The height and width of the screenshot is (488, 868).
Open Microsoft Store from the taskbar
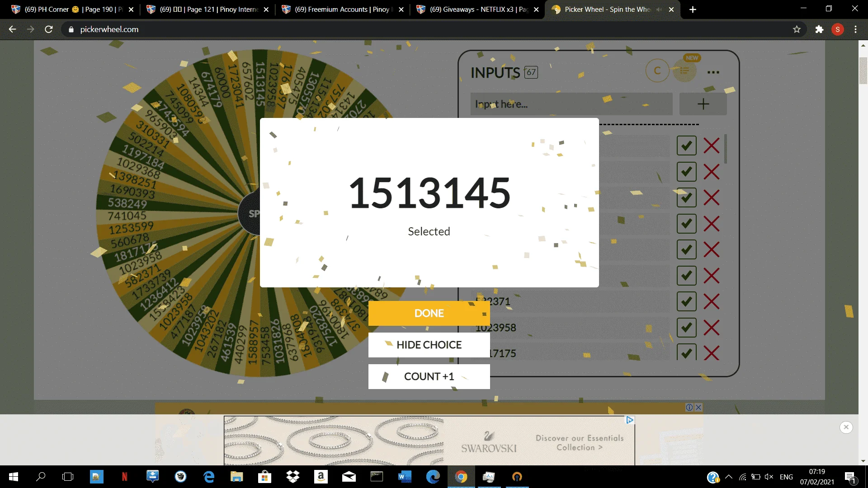[x=264, y=477]
